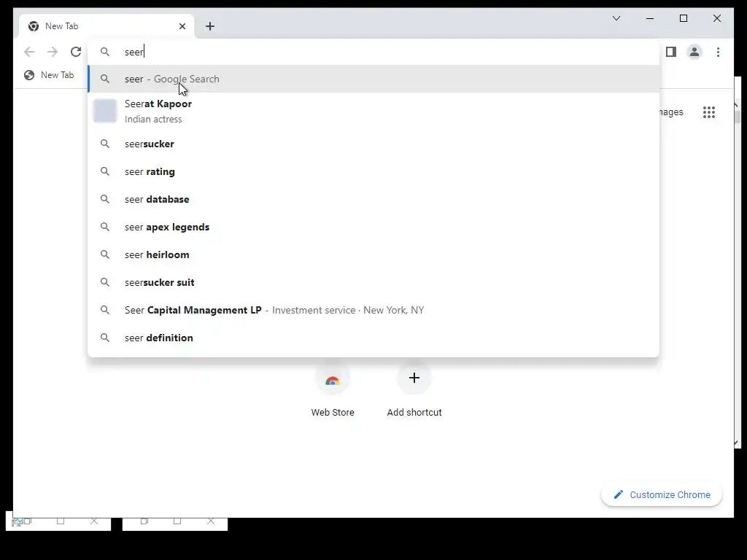Viewport: 747px width, 560px height.
Task: Click the Seerat Kapoor thumbnail image
Action: tap(105, 111)
